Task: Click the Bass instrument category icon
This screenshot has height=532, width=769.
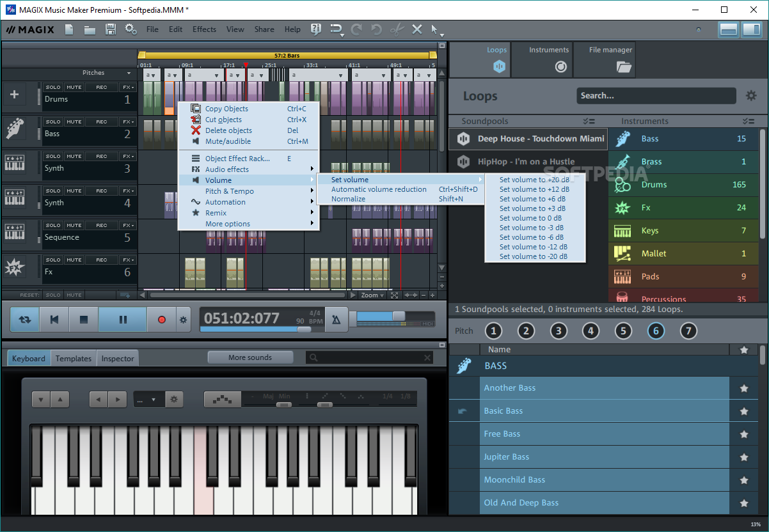Action: click(622, 139)
